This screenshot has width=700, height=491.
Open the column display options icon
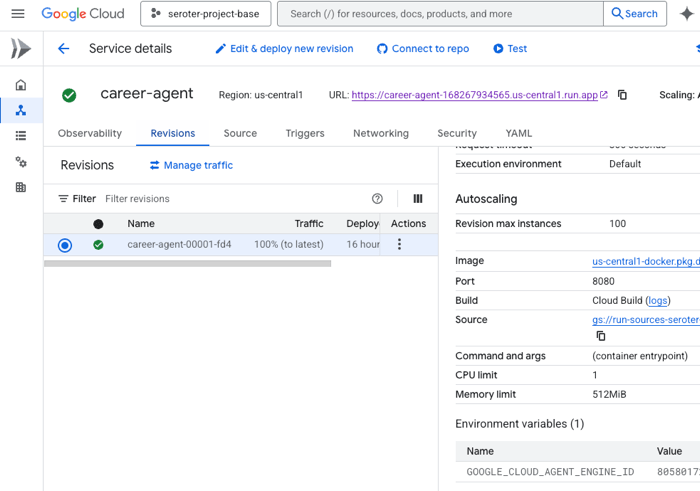pos(418,199)
